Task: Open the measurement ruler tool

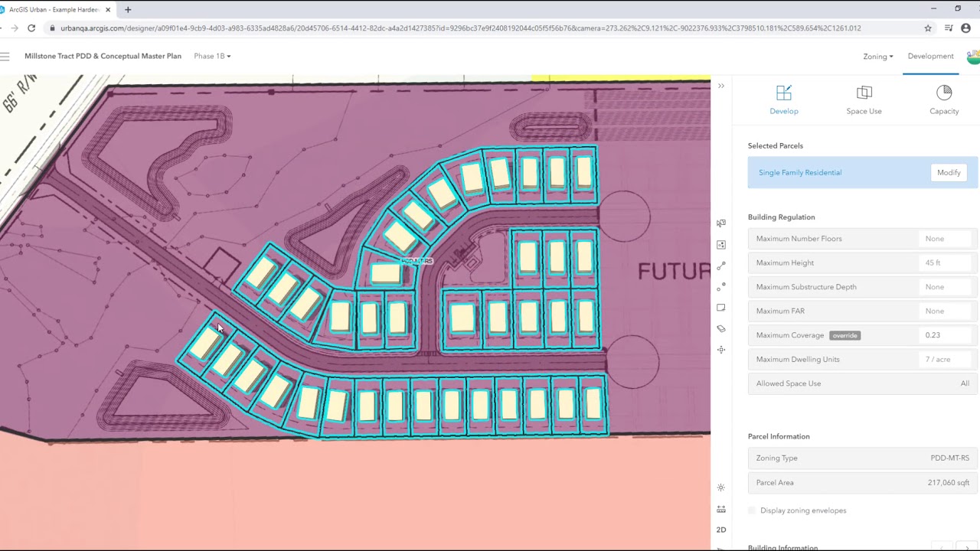Action: tap(720, 509)
